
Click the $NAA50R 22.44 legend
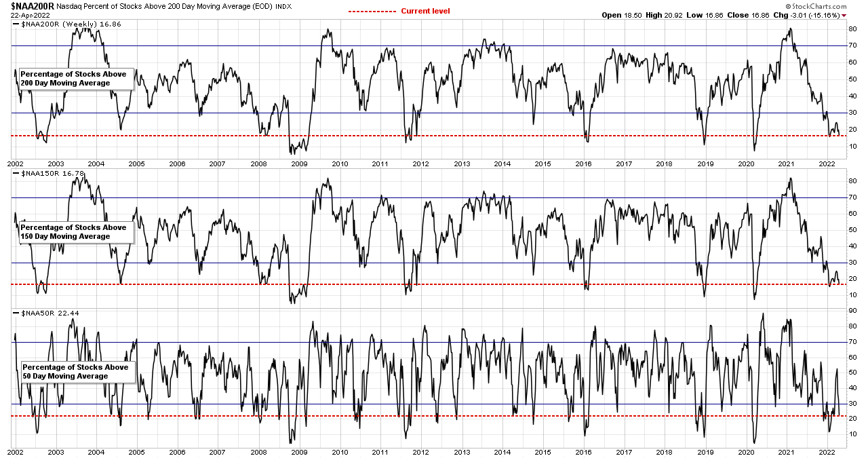tap(47, 313)
